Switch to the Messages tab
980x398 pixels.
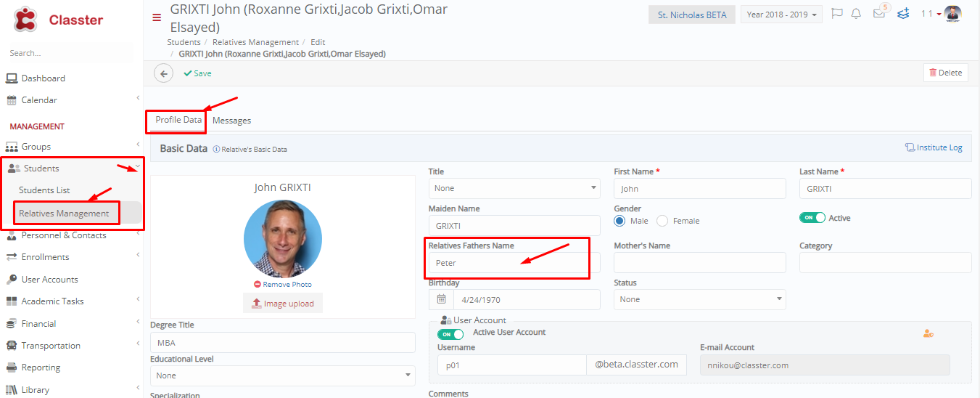231,121
